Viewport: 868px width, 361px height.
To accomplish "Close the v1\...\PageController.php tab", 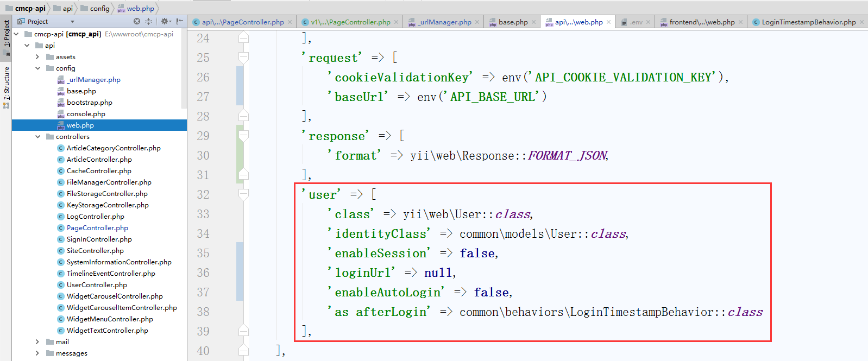I will (397, 22).
